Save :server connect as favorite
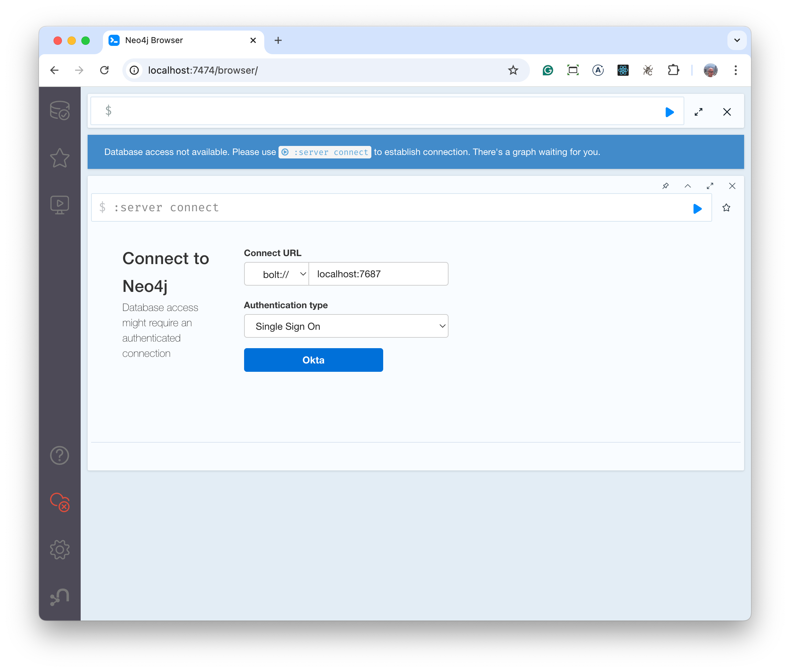This screenshot has height=672, width=790. point(726,208)
